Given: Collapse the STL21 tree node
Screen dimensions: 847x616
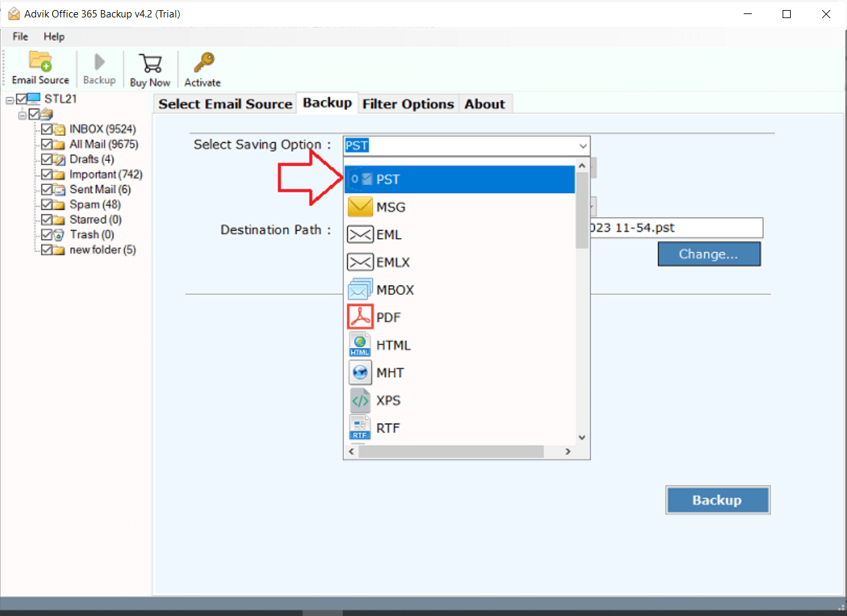Looking at the screenshot, I should [x=9, y=100].
